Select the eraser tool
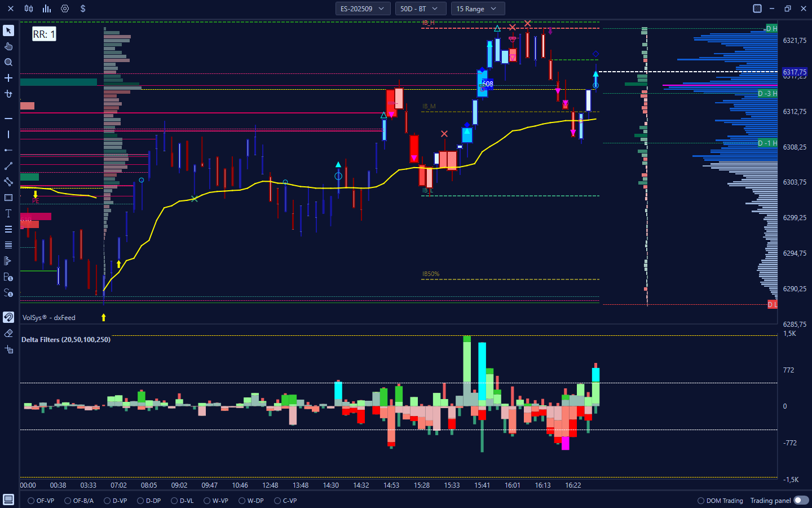This screenshot has width=812, height=508. coord(8,333)
